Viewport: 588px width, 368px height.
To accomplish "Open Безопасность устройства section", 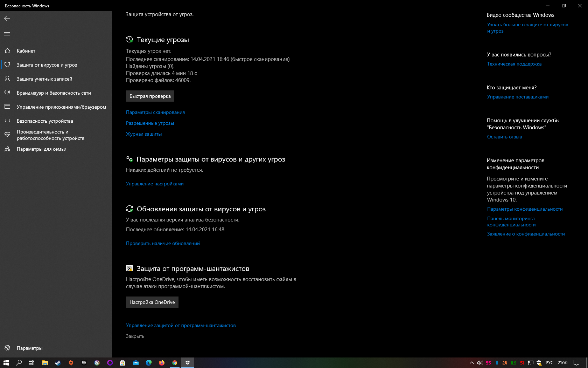I will [56, 121].
